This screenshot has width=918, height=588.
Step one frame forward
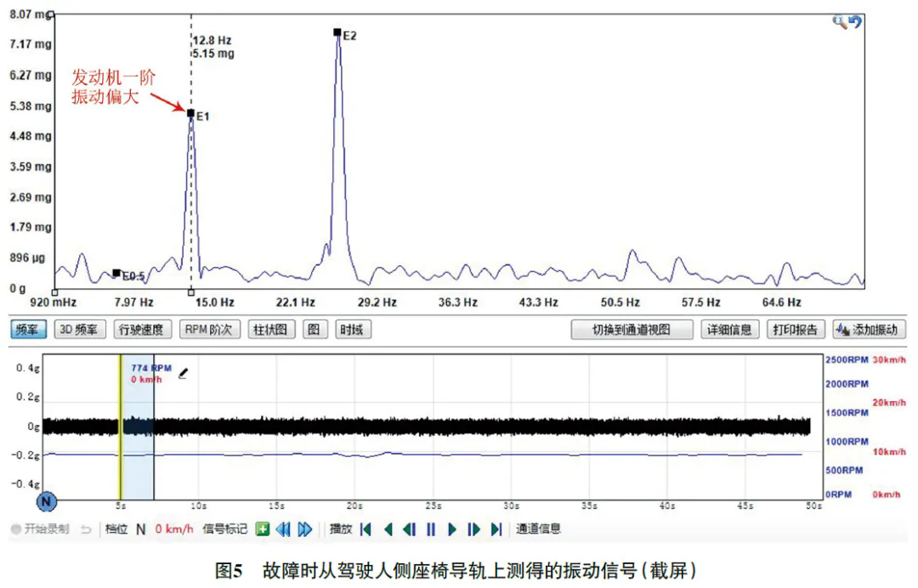(x=473, y=529)
